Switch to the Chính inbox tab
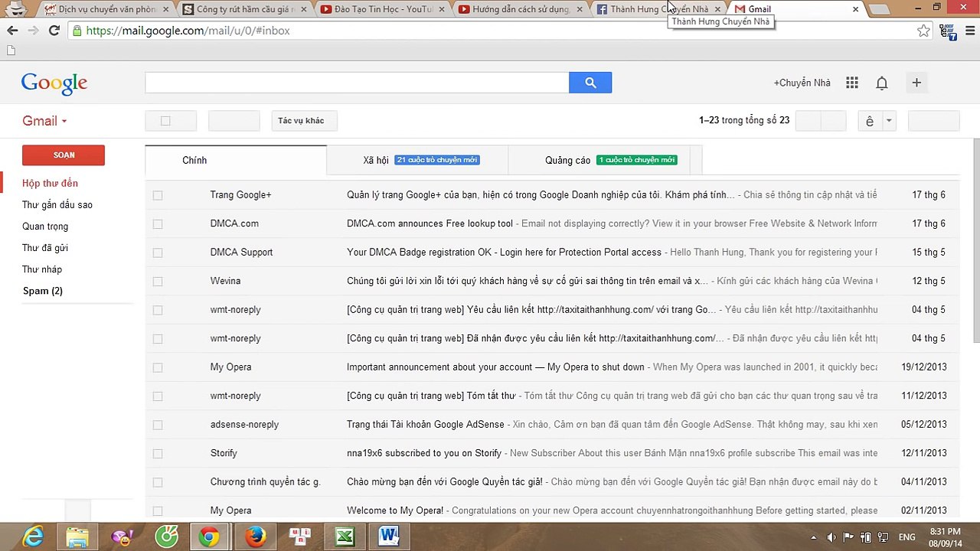 point(236,160)
